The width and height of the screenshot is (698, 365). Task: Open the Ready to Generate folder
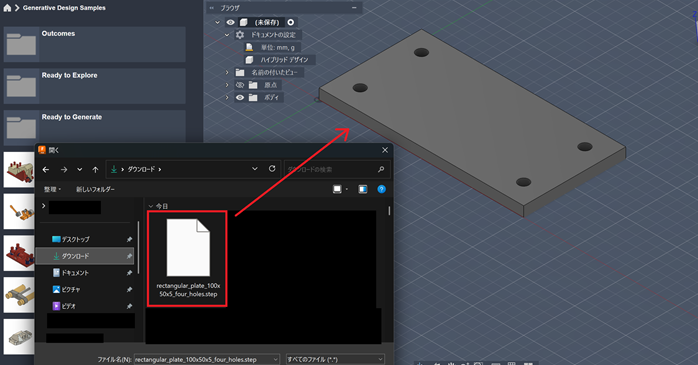click(x=94, y=127)
